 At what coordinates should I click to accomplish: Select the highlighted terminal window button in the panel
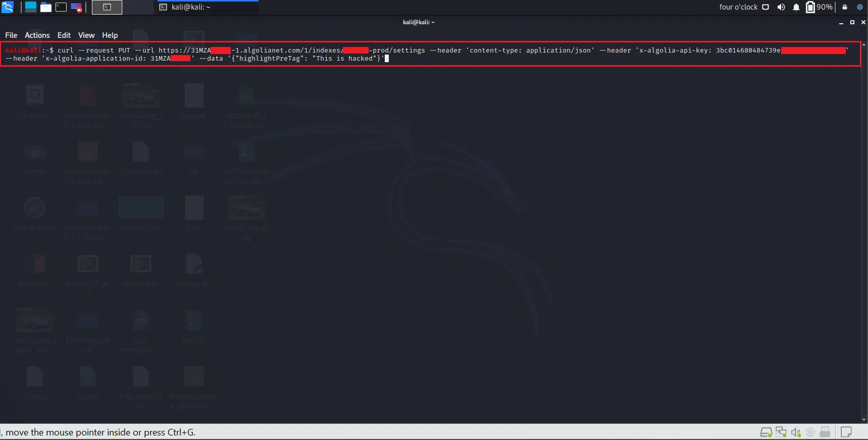(107, 7)
